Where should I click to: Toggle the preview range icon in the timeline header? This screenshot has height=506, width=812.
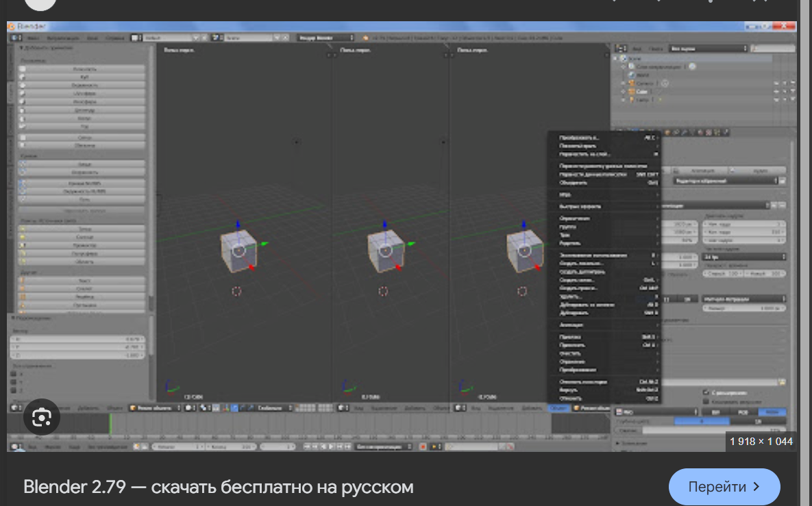click(x=137, y=446)
